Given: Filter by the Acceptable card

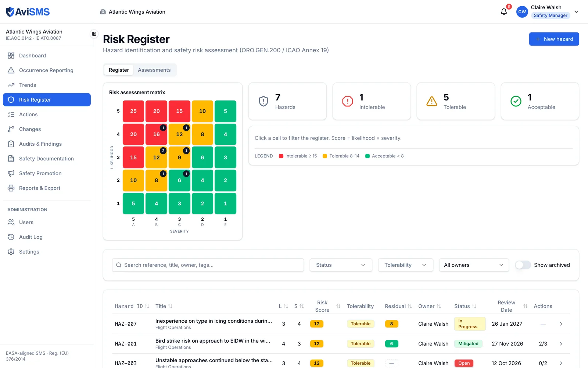Looking at the screenshot, I should point(540,101).
